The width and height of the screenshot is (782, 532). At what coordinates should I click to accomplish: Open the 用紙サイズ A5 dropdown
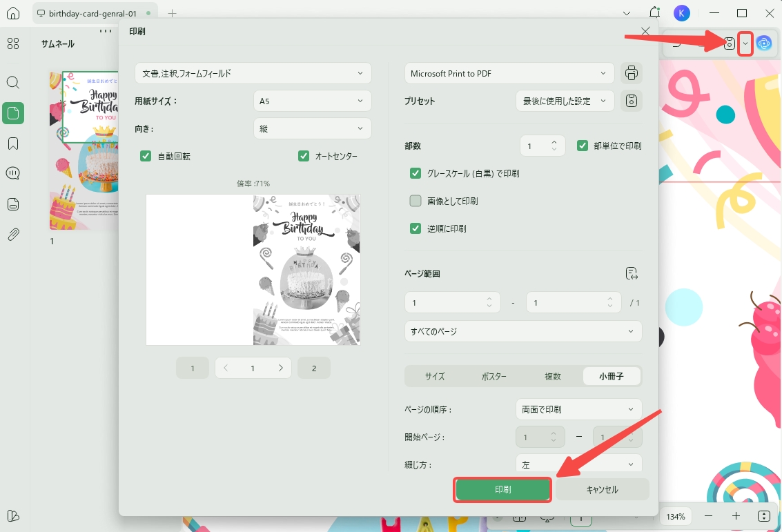point(312,101)
